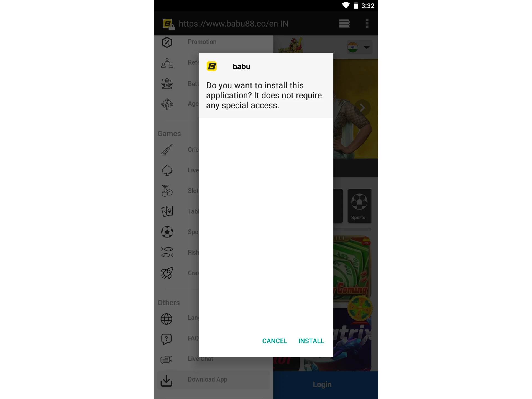Select the Live casino spade icon
Image resolution: width=532 pixels, height=399 pixels.
point(167,170)
